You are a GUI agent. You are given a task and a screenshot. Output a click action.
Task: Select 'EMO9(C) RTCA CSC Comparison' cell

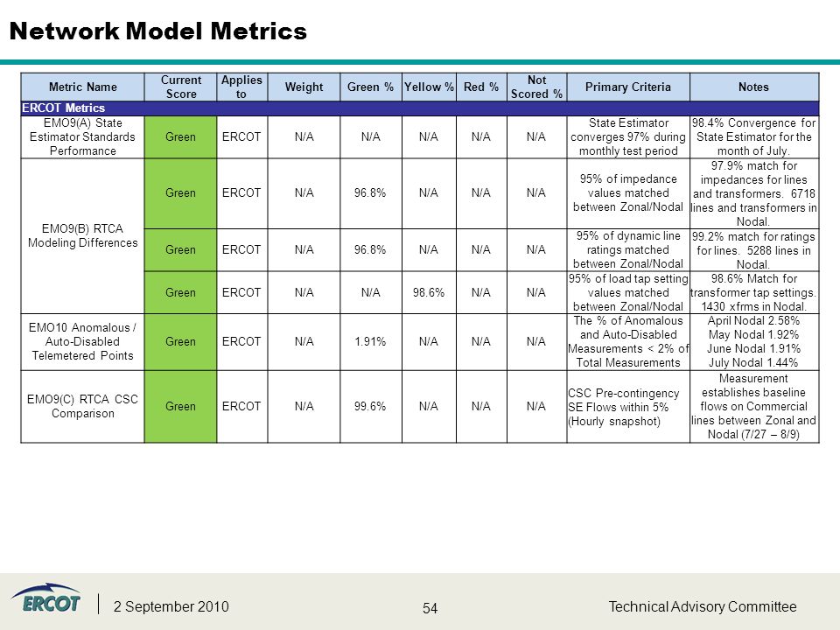[x=82, y=407]
